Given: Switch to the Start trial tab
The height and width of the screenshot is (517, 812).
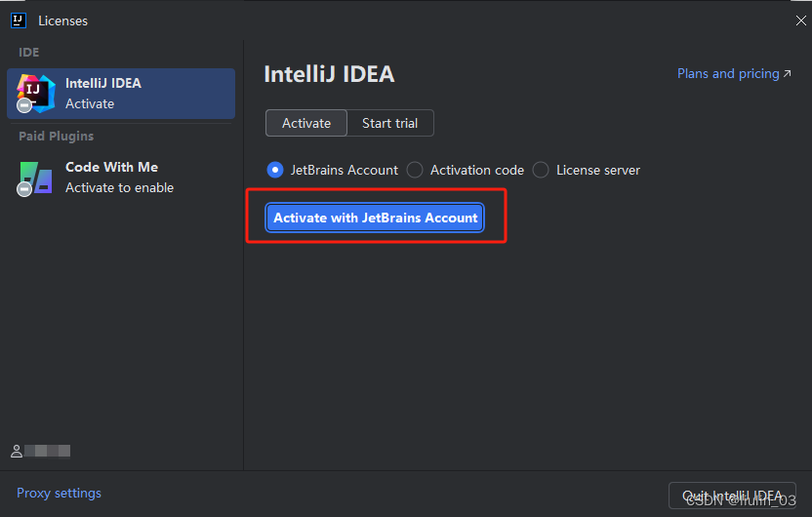Looking at the screenshot, I should (x=390, y=123).
